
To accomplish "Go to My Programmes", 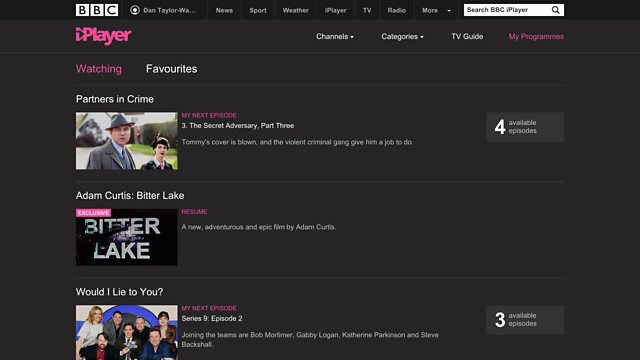I will click(536, 36).
